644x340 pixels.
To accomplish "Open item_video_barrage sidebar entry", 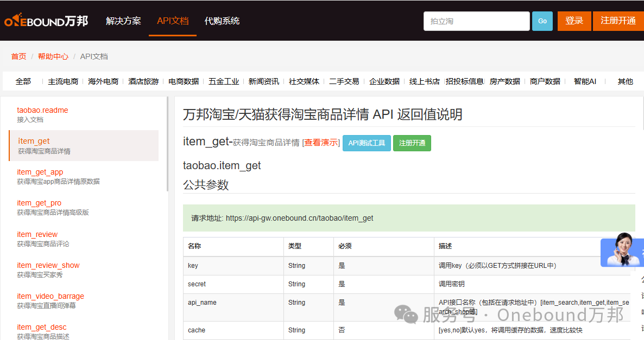I will (50, 300).
